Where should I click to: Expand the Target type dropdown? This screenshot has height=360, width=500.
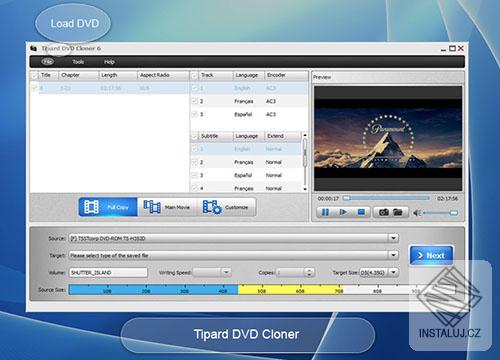pyautogui.click(x=393, y=255)
